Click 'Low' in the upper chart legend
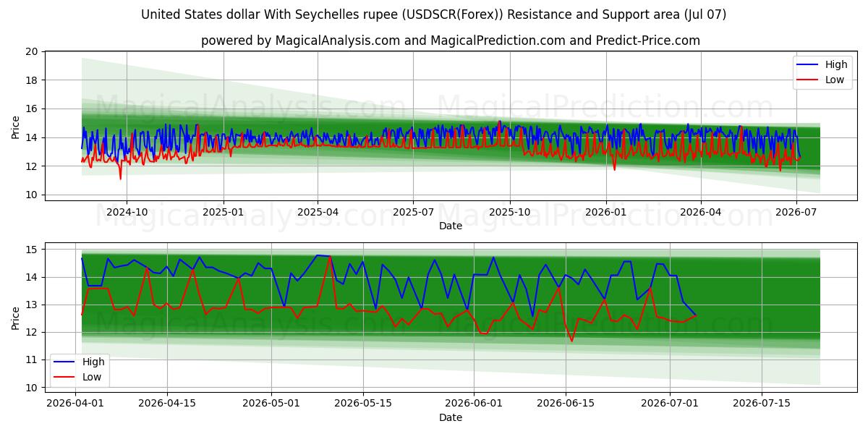The width and height of the screenshot is (868, 434). (x=834, y=80)
